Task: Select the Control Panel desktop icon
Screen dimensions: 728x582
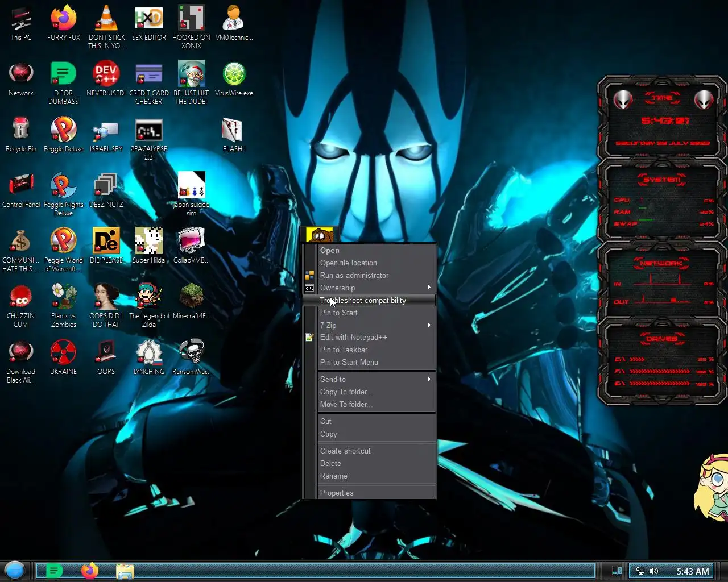Action: pos(21,190)
